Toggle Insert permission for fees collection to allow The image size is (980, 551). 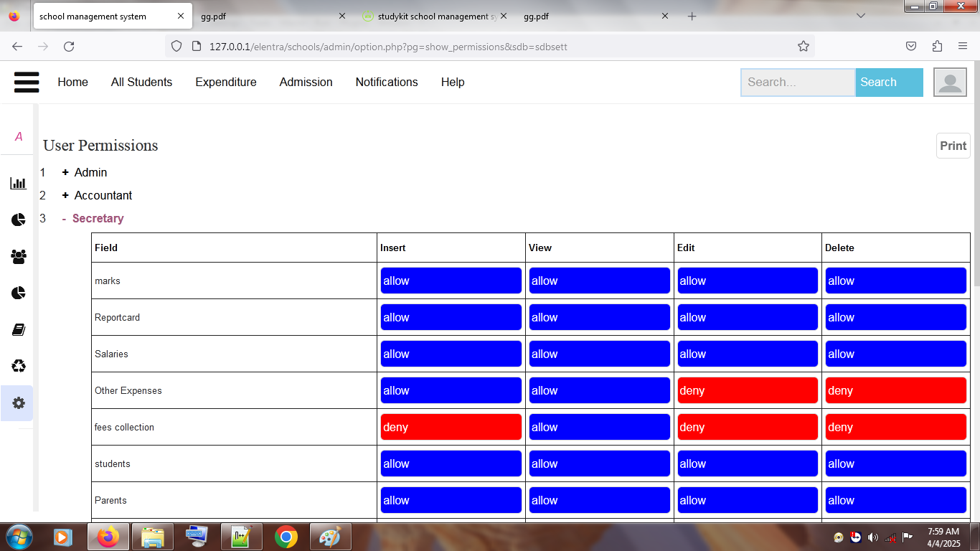click(451, 426)
